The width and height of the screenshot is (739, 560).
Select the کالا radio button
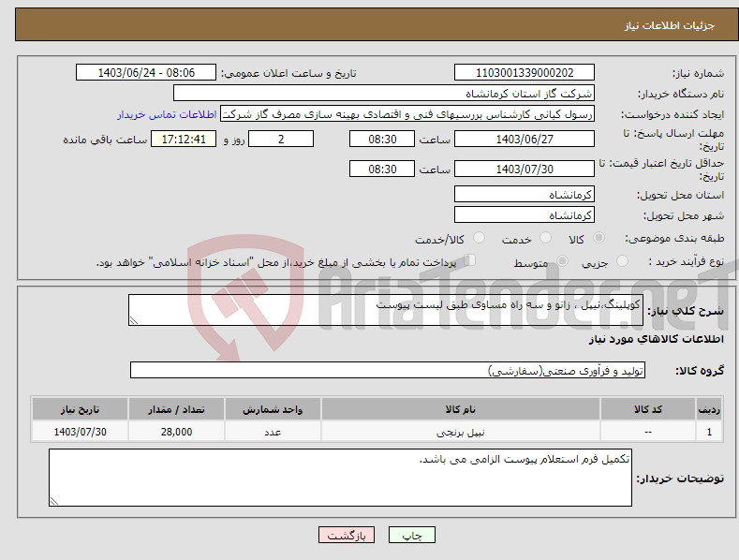pyautogui.click(x=599, y=238)
